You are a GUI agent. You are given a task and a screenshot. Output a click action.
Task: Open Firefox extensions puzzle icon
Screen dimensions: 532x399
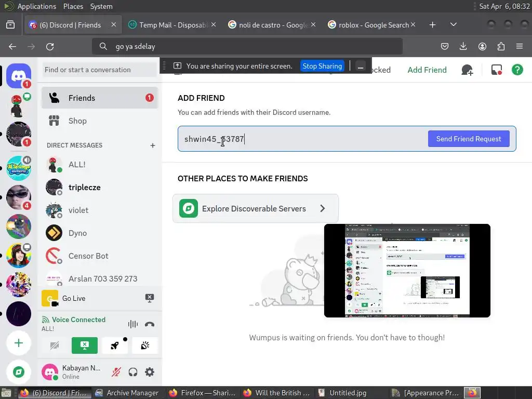coord(501,46)
